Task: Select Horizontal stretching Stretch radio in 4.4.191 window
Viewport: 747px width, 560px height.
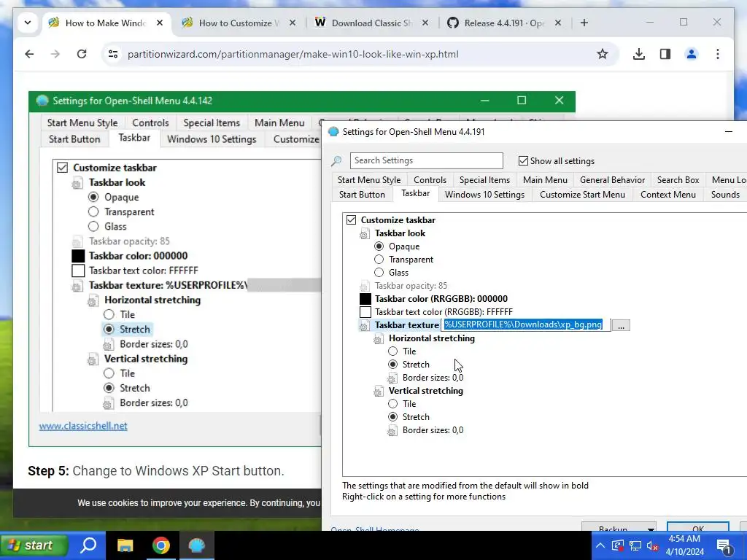Action: pyautogui.click(x=392, y=365)
